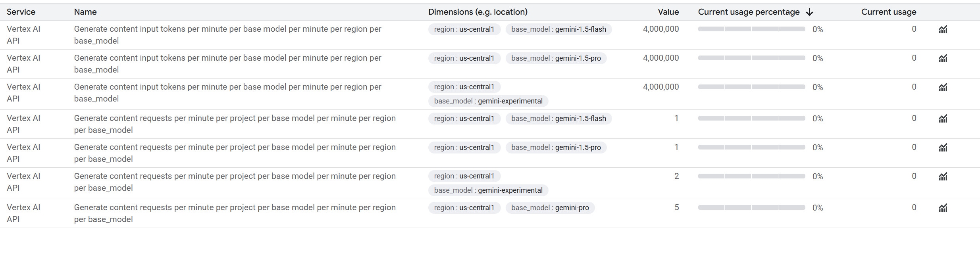This screenshot has height=253, width=980.
Task: Show usage chart for input tokens gemini-experimental row
Action: [943, 87]
